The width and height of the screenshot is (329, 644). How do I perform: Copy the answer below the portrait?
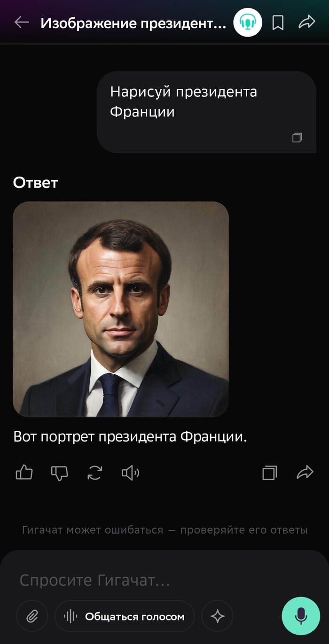coord(269,473)
